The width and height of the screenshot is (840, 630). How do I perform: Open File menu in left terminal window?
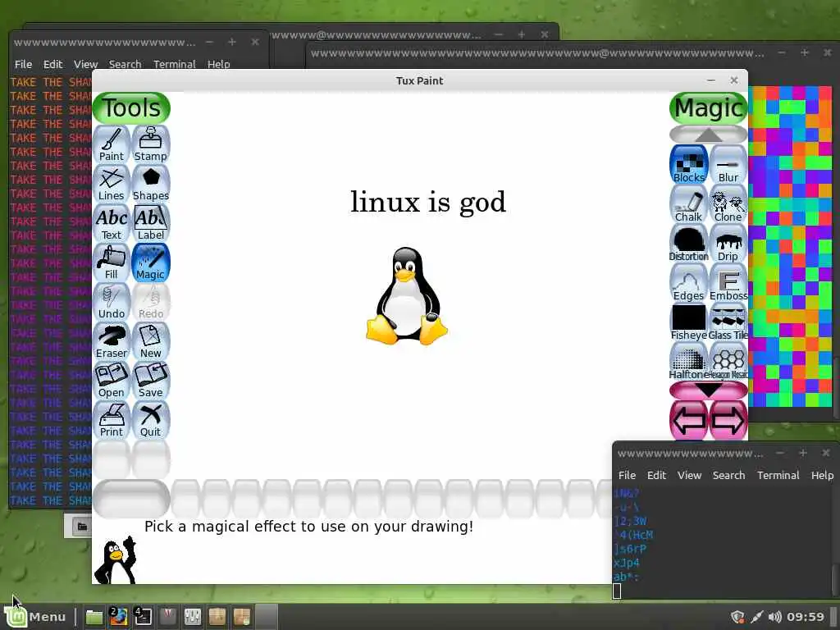[23, 64]
